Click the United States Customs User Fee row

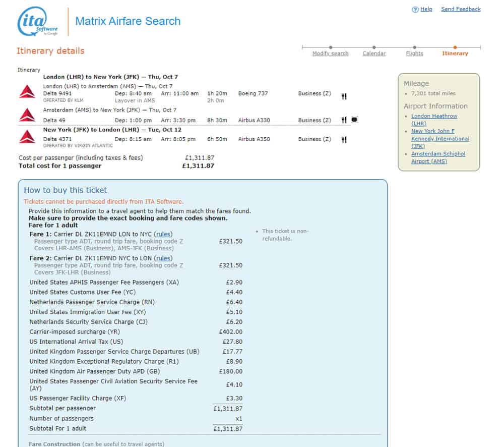[x=136, y=292]
